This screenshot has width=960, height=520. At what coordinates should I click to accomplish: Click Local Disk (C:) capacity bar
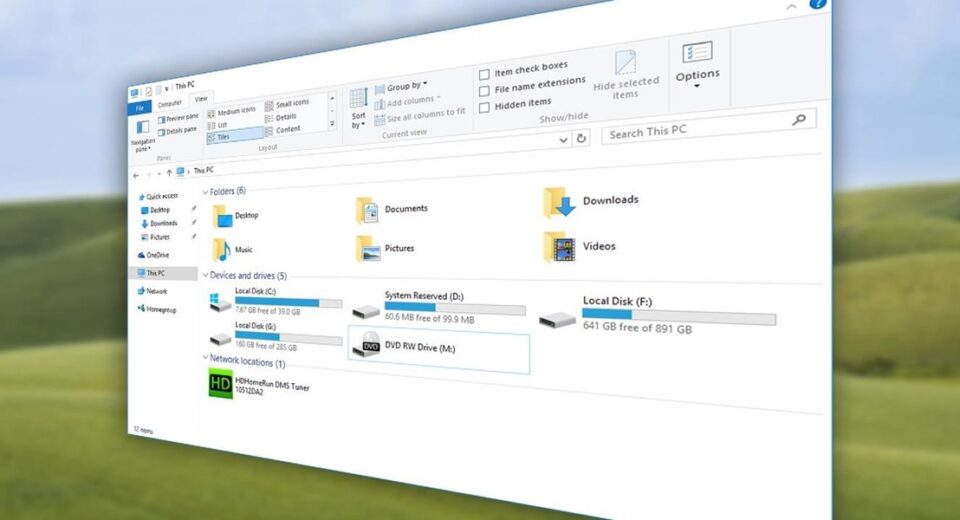(288, 303)
